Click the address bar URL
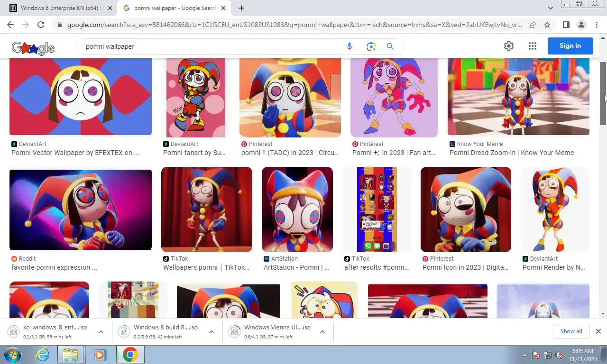Screen dimensions: 607x364 click(x=294, y=25)
